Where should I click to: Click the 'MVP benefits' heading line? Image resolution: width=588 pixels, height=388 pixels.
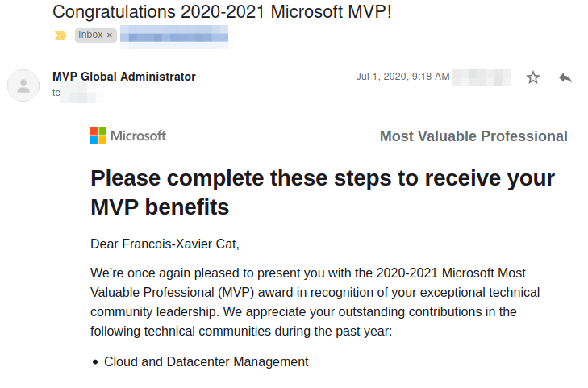point(160,207)
